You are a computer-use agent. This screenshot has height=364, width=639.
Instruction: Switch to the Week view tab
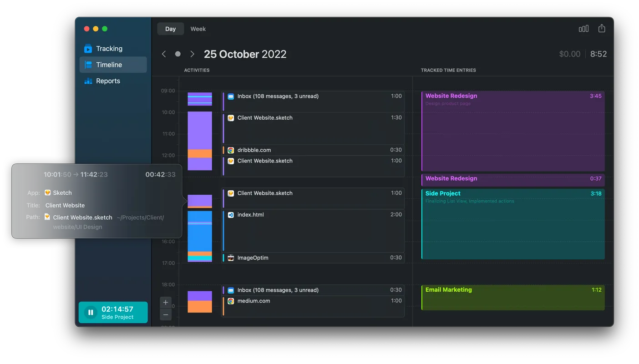tap(198, 29)
